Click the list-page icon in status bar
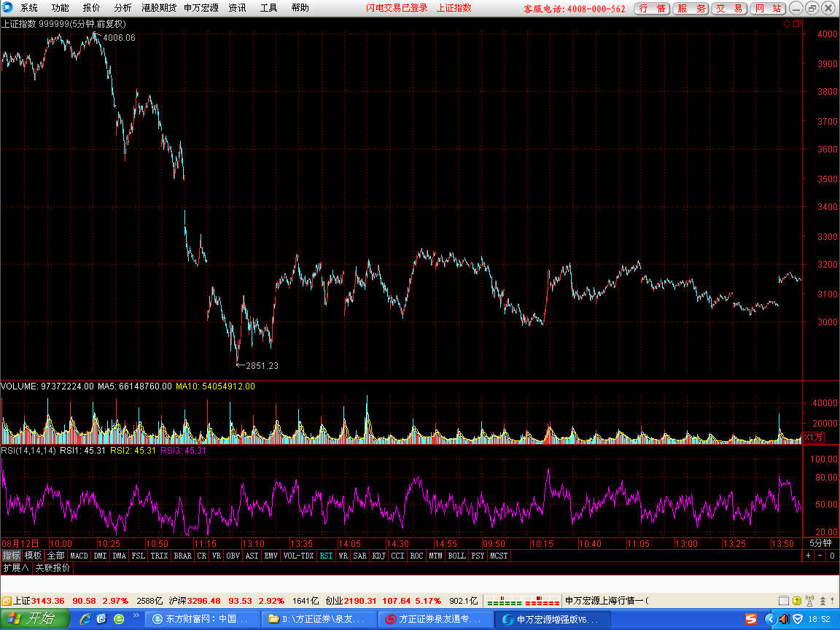The width and height of the screenshot is (840, 630). (783, 601)
